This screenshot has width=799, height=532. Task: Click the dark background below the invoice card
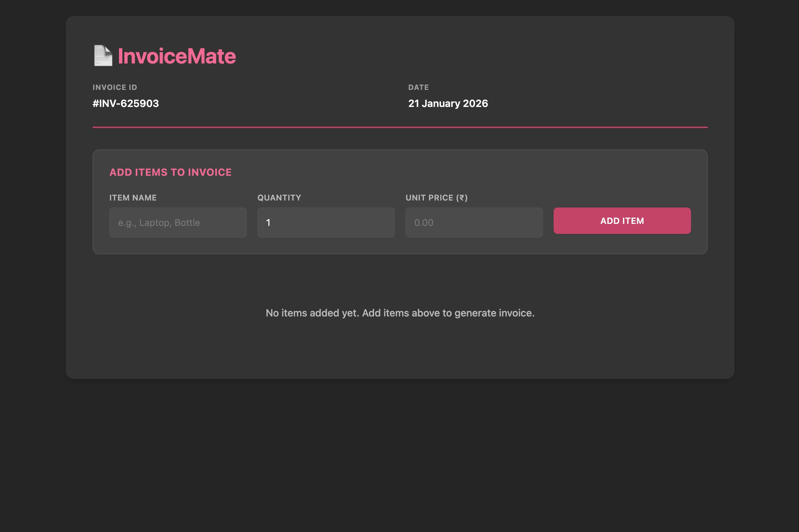(x=400, y=455)
